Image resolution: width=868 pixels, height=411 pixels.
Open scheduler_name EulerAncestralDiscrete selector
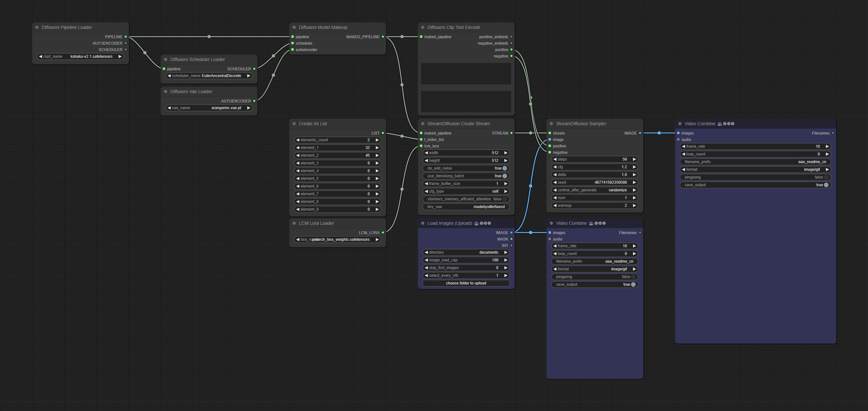tap(221, 76)
